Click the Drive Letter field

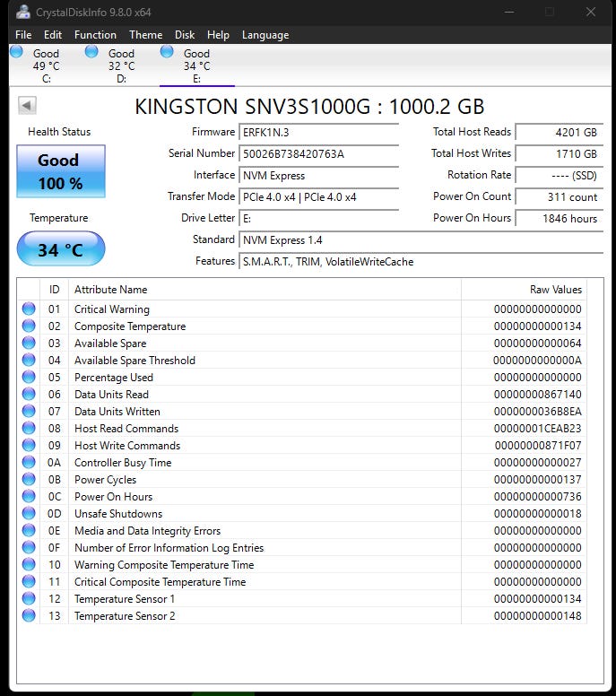(318, 218)
